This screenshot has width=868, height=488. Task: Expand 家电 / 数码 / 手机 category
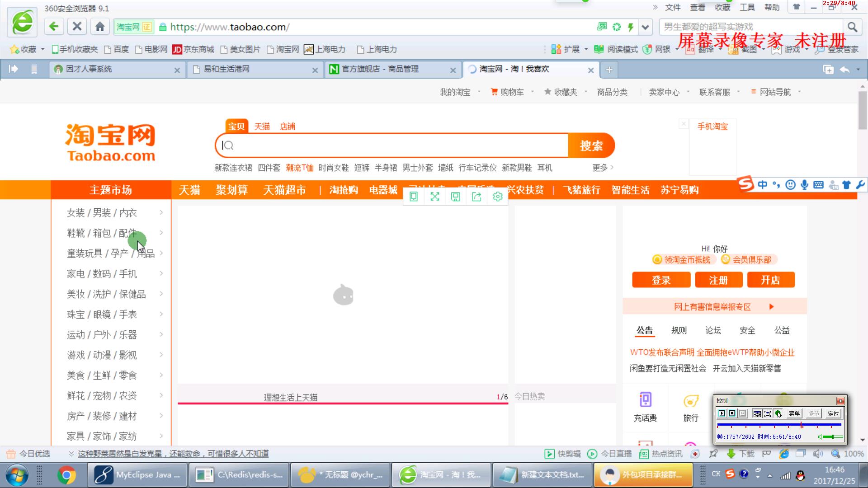click(x=111, y=274)
